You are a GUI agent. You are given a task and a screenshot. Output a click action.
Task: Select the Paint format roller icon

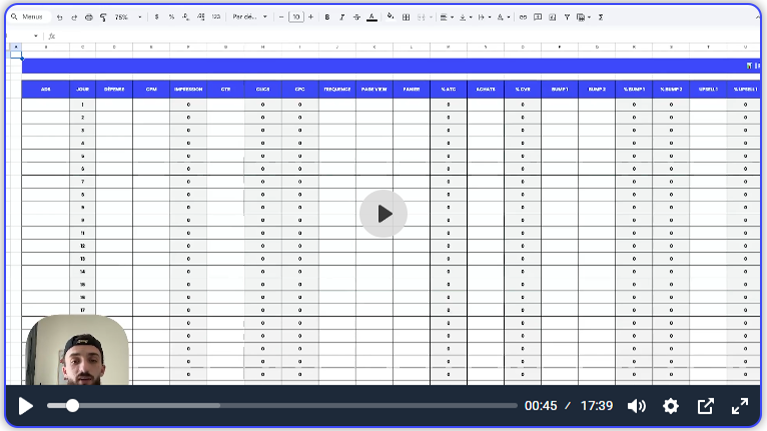point(103,17)
